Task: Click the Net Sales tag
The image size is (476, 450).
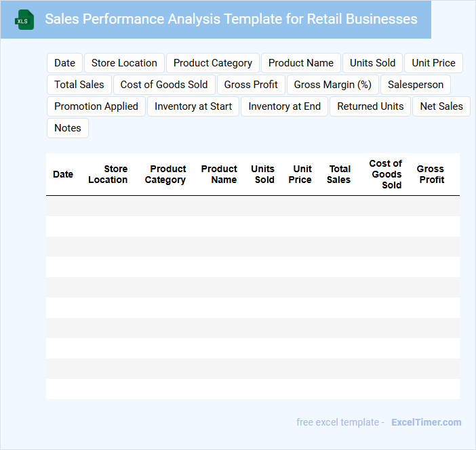Action: pyautogui.click(x=441, y=106)
